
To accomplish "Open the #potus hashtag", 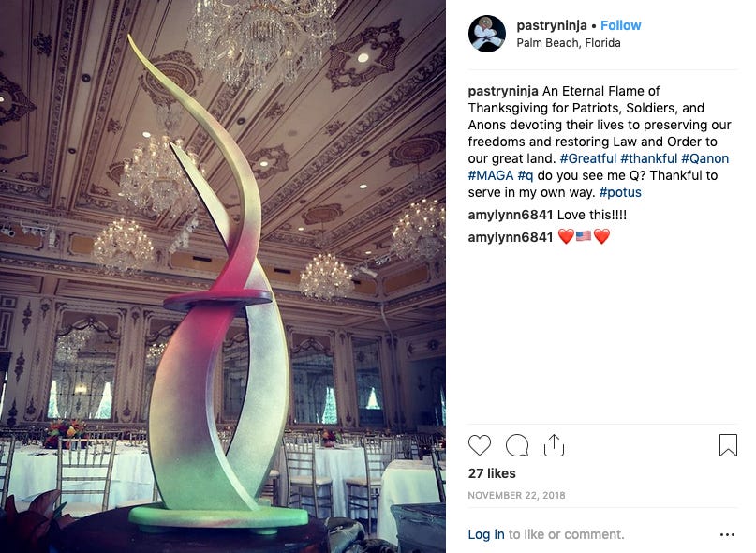I will pyautogui.click(x=620, y=192).
